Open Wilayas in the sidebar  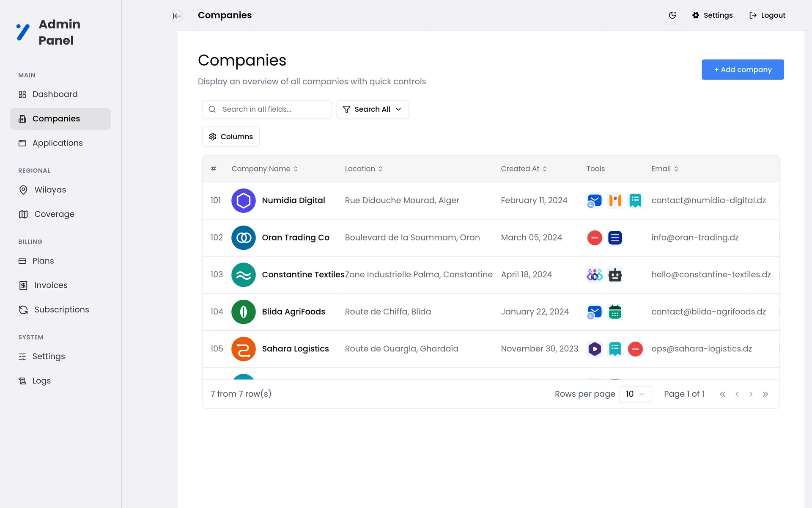click(60, 190)
